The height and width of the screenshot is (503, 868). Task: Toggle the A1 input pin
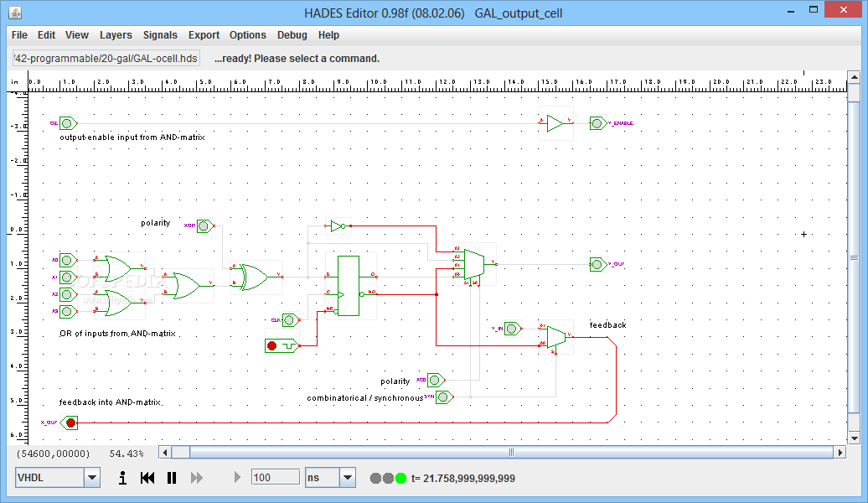(x=68, y=277)
